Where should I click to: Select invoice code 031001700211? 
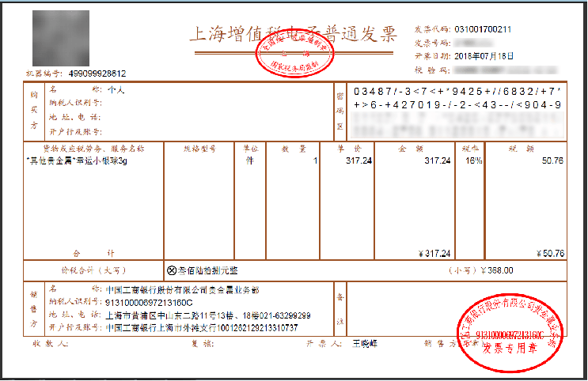(483, 29)
